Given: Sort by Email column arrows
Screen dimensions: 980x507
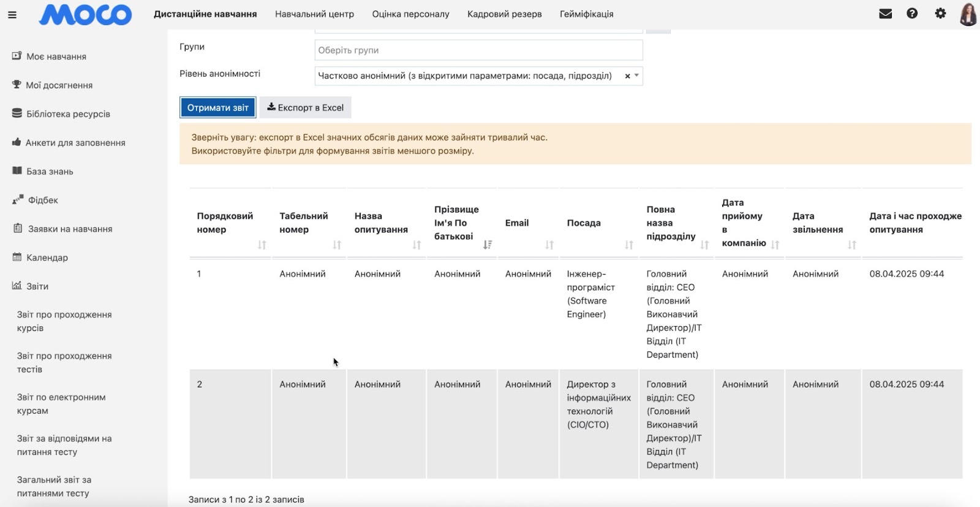Looking at the screenshot, I should point(549,245).
